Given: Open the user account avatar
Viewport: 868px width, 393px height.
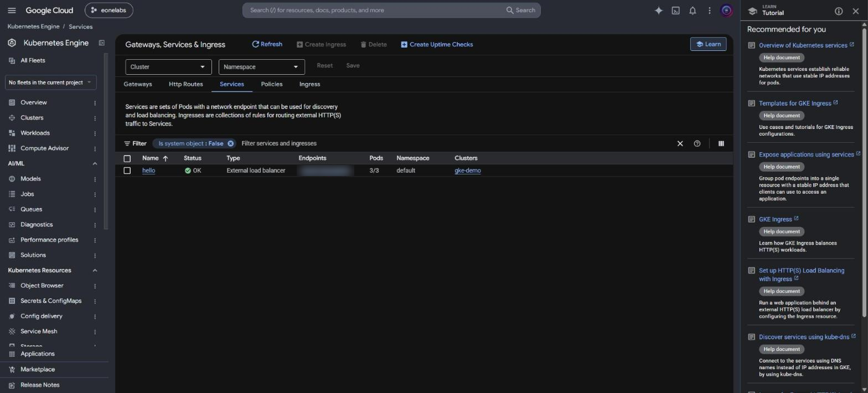Looking at the screenshot, I should coord(726,11).
